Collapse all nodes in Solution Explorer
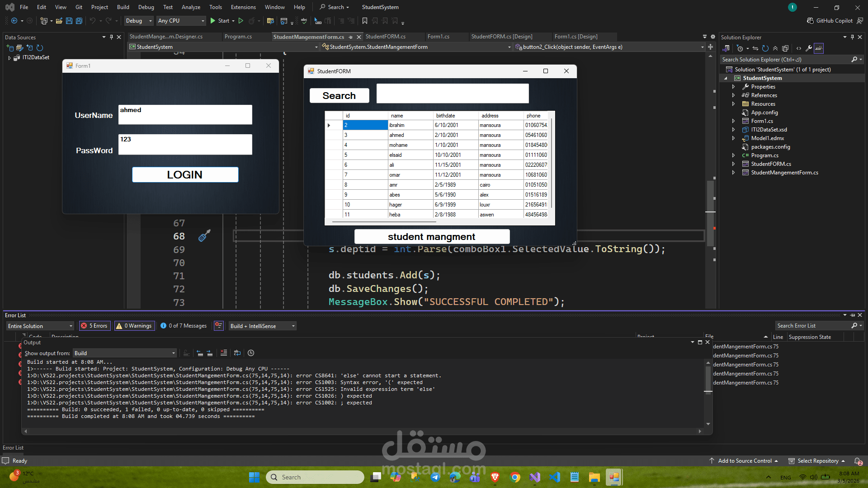Viewport: 868px width, 488px height. click(775, 48)
